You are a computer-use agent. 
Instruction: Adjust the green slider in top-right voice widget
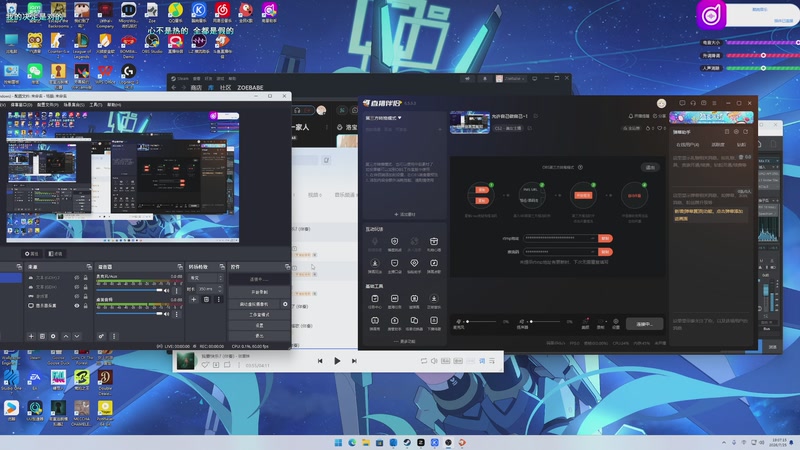pyautogui.click(x=763, y=67)
